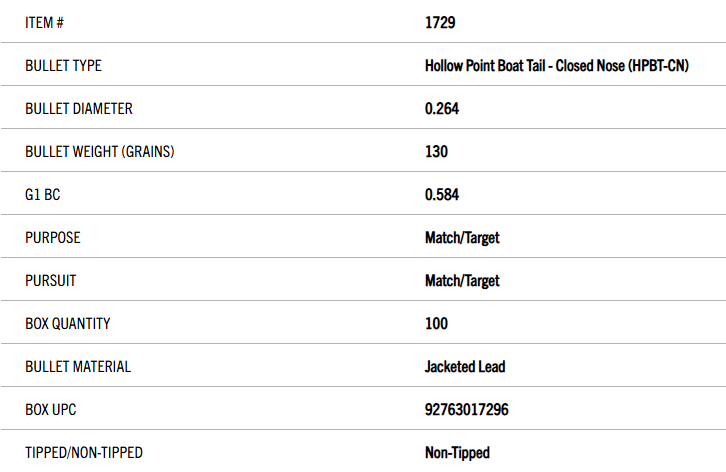Select the Non-Tipped value
Screen dimensions: 726x472
pyautogui.click(x=457, y=453)
